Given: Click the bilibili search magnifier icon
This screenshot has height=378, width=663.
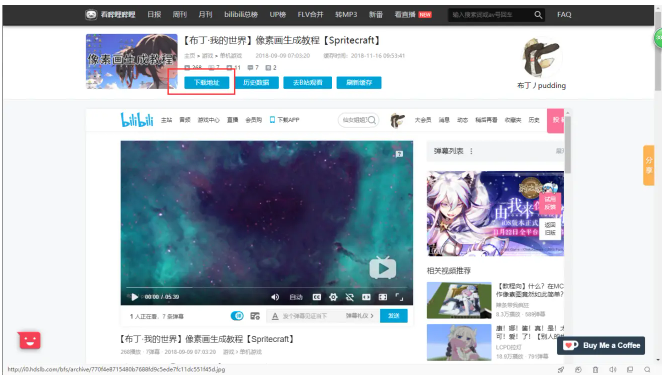Looking at the screenshot, I should (x=372, y=120).
